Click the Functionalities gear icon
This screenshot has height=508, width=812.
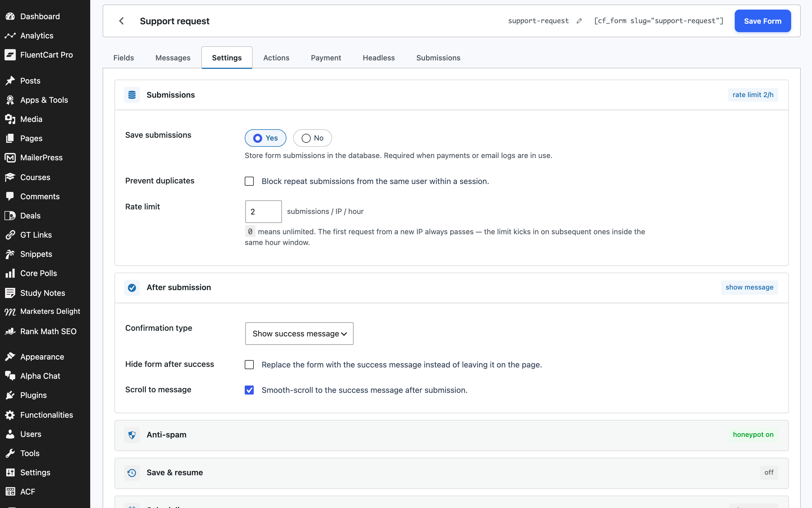pyautogui.click(x=10, y=415)
